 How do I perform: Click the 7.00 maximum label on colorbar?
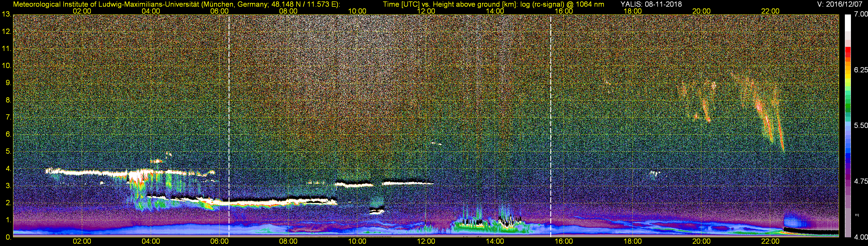coord(860,14)
